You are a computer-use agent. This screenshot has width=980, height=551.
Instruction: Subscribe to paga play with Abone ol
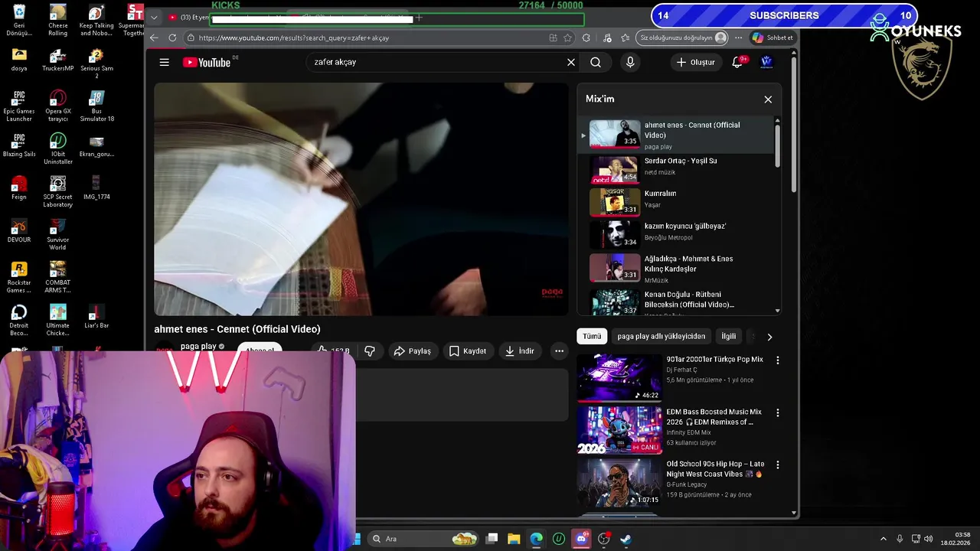pos(260,350)
